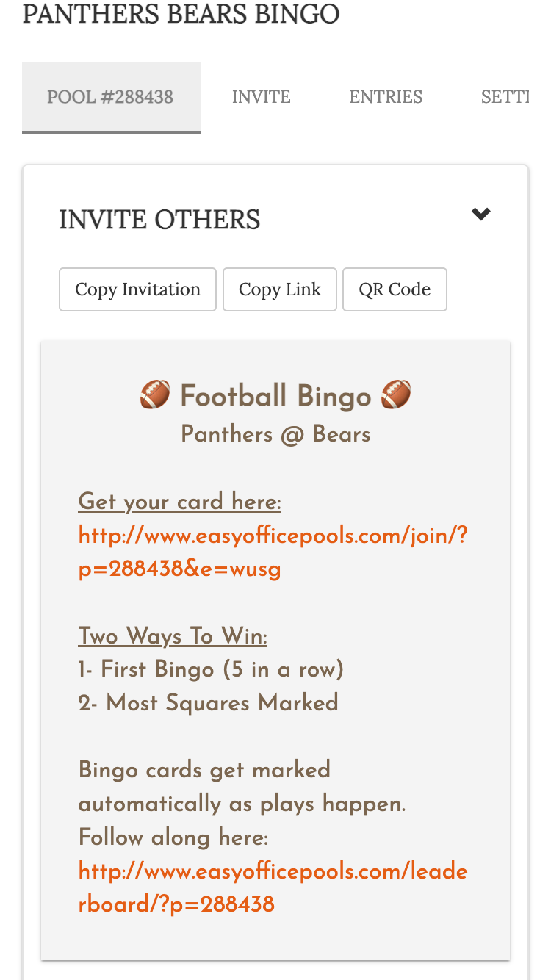Click the football emoji right of Football Bingo
Screen dimensions: 551x980
tap(396, 395)
